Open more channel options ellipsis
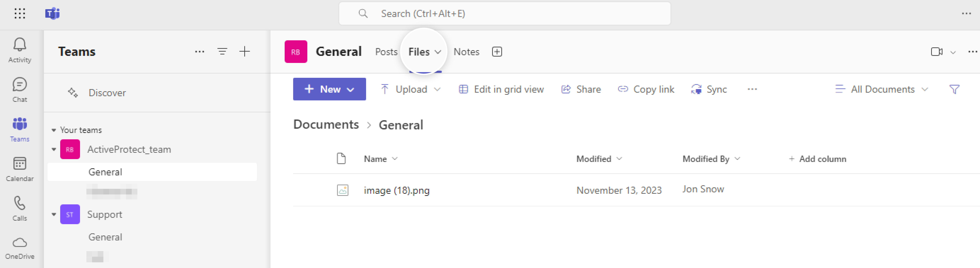 coord(972,52)
